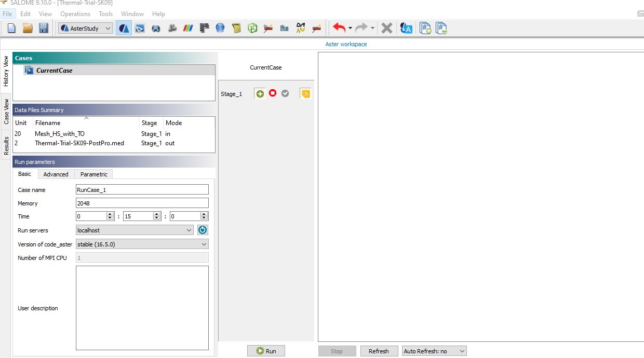The width and height of the screenshot is (644, 358).
Task: Open the History View side tab
Action: tap(6, 71)
